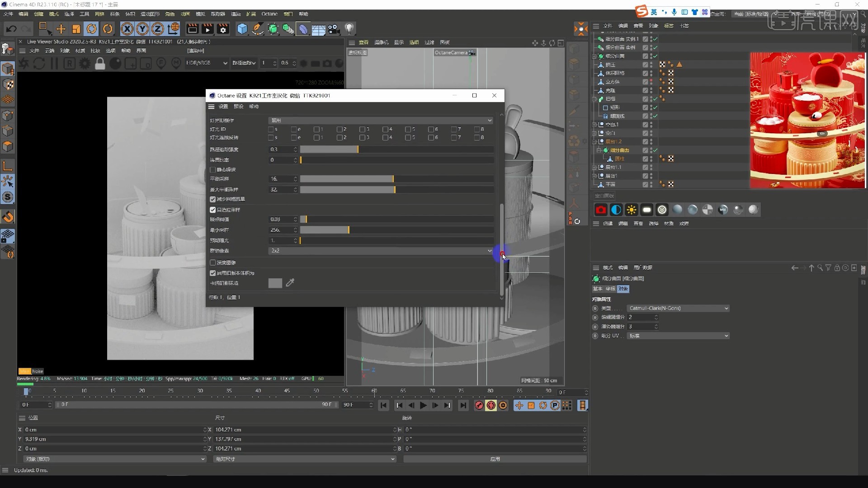Screen dimensions: 868x488
Task: Open 预设 menu in Octane settings dialog
Action: (239, 107)
